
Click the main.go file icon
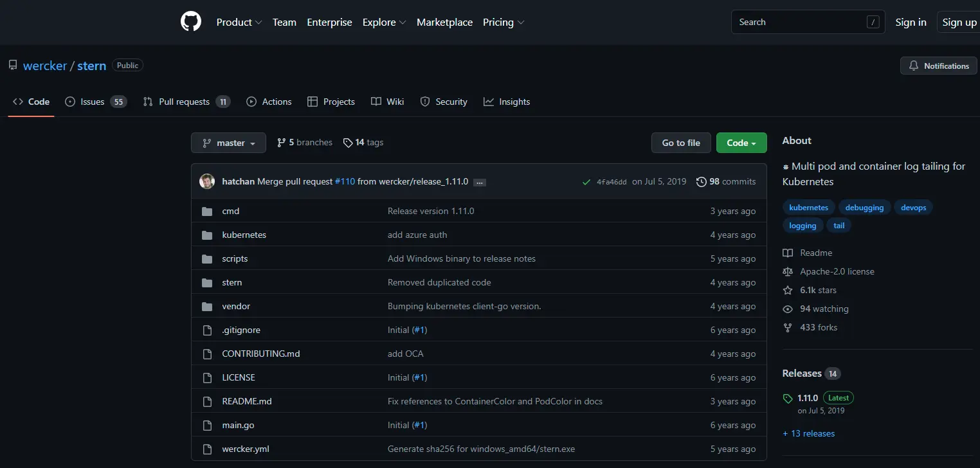point(207,425)
